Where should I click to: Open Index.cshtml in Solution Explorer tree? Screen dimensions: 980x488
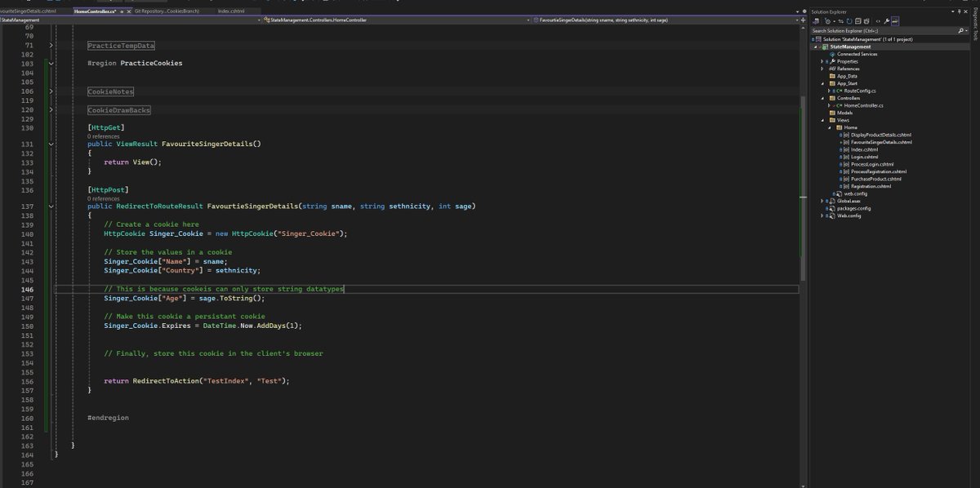tap(865, 149)
